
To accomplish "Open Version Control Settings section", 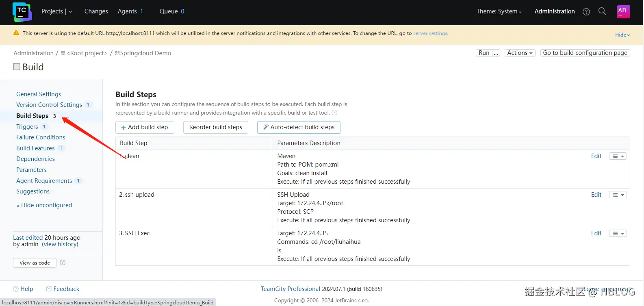I will [49, 105].
